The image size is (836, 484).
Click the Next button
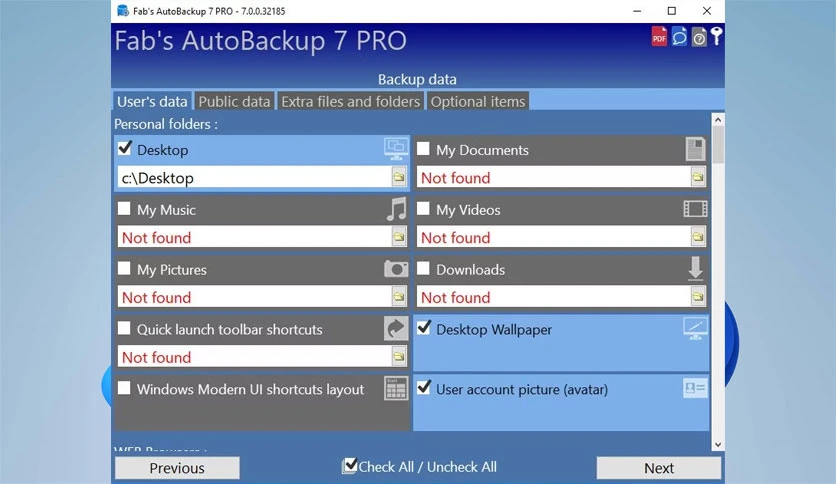(659, 468)
